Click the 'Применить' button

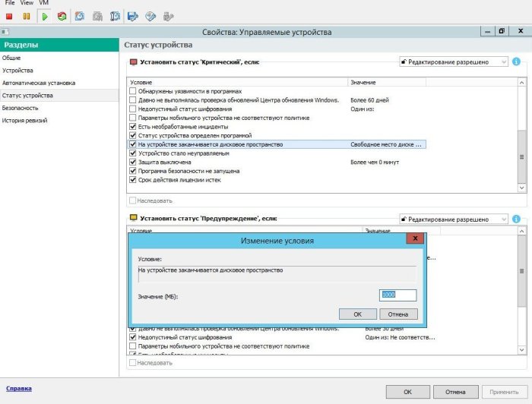tap(504, 392)
